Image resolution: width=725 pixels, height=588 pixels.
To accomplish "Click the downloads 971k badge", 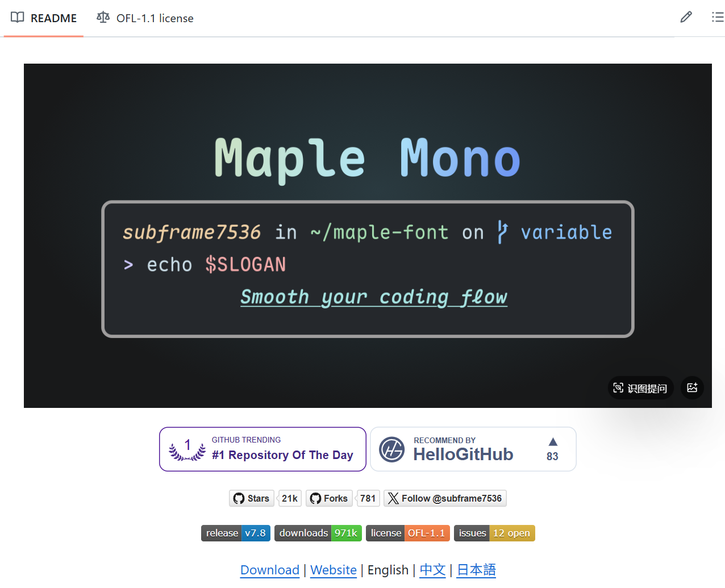I will [x=318, y=533].
